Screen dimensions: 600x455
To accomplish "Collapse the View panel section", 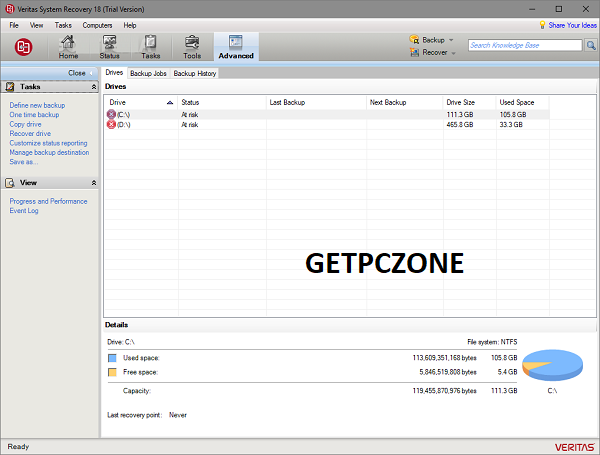I will tap(93, 183).
